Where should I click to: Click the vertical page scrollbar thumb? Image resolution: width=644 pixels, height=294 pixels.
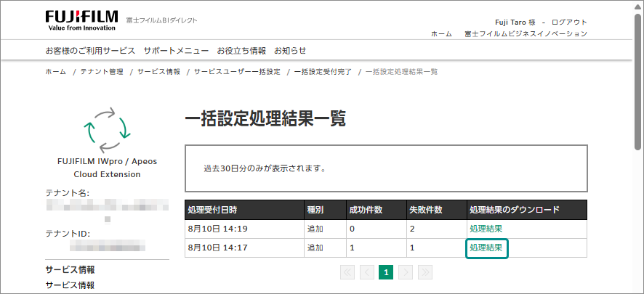click(x=637, y=81)
